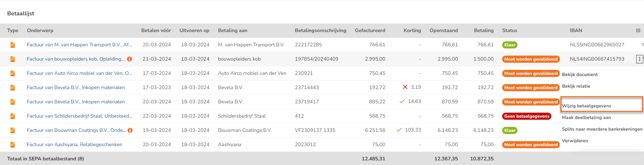Image resolution: width=644 pixels, height=165 pixels.
Task: Sort table by Betalen vóór column header
Action: [156, 31]
